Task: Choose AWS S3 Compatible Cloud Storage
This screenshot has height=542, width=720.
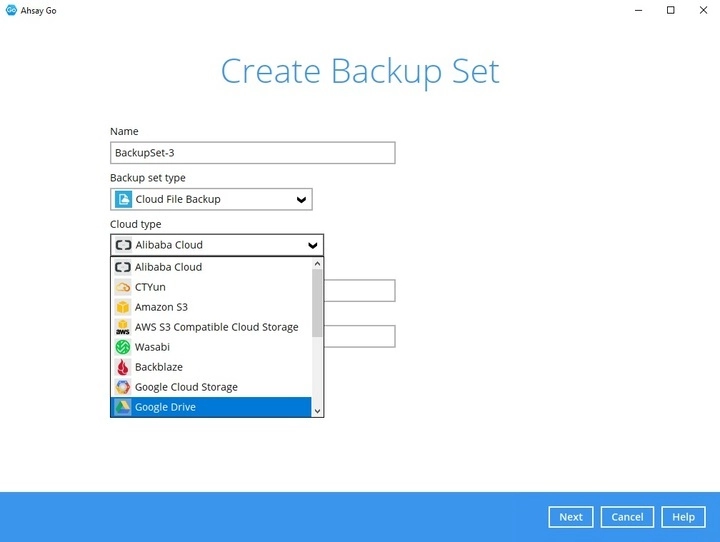Action: coord(211,327)
